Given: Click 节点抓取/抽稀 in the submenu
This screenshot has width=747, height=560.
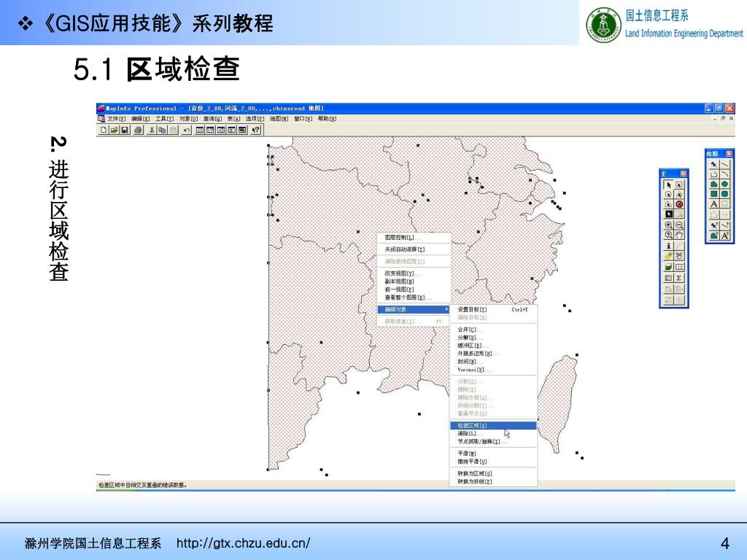Looking at the screenshot, I should tap(494, 442).
